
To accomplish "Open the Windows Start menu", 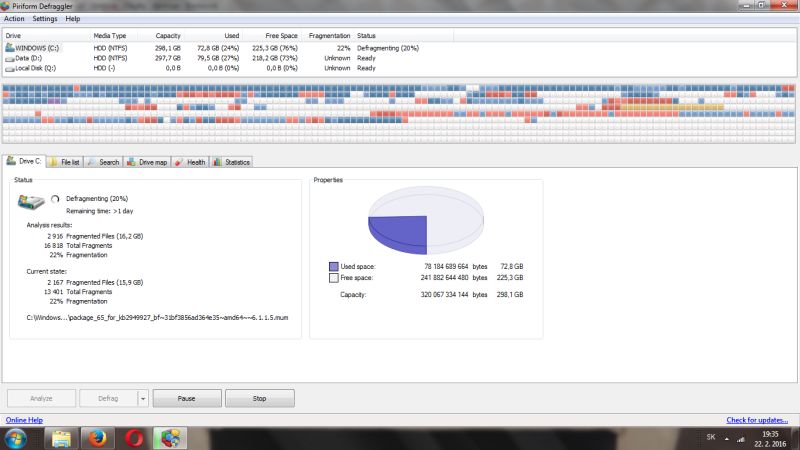I will tap(16, 439).
